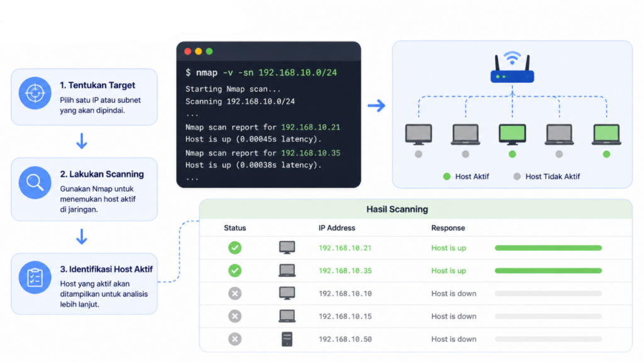The image size is (644, 362).
Task: Click the yellow dot in terminal title bar
Action: 198,52
